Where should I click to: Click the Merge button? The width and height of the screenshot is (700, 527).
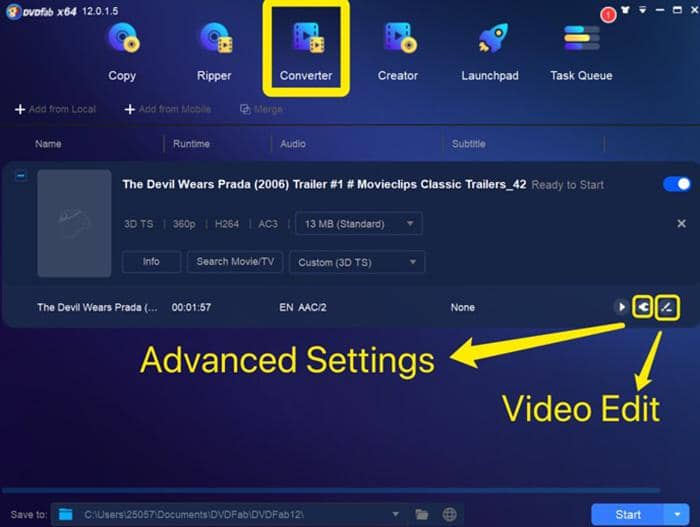click(x=262, y=109)
